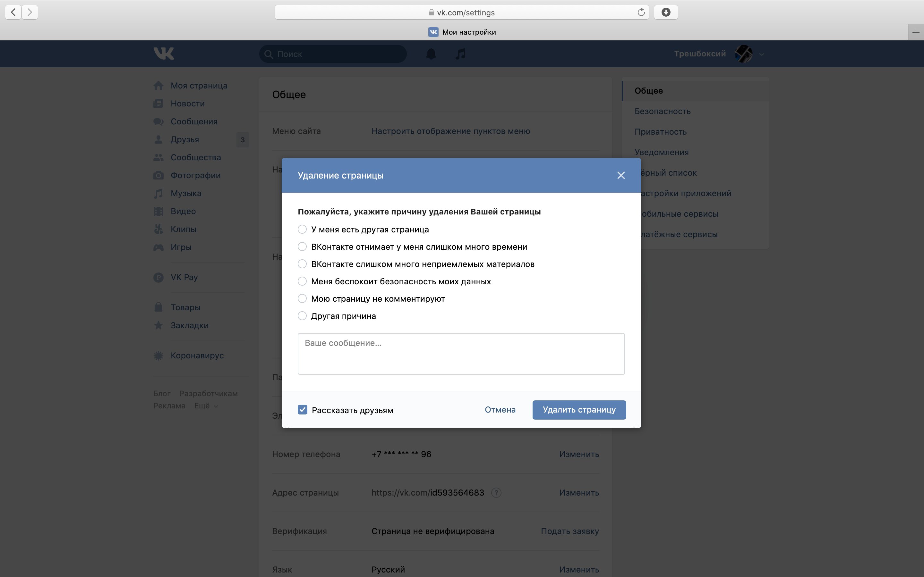Open the music note icon in header

point(461,54)
